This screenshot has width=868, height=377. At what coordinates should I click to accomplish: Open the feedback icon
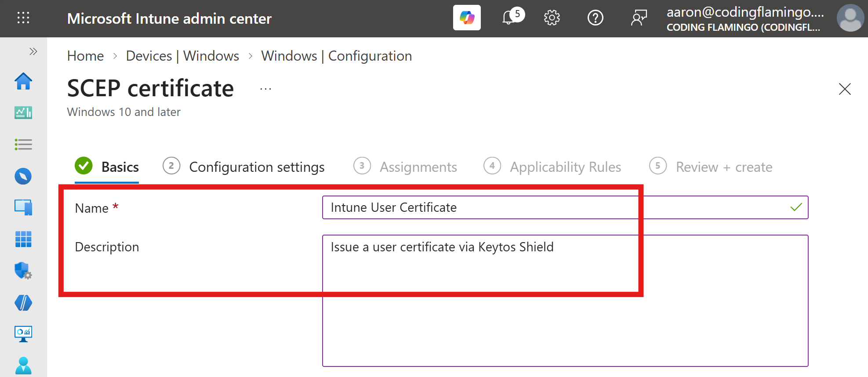pyautogui.click(x=639, y=18)
